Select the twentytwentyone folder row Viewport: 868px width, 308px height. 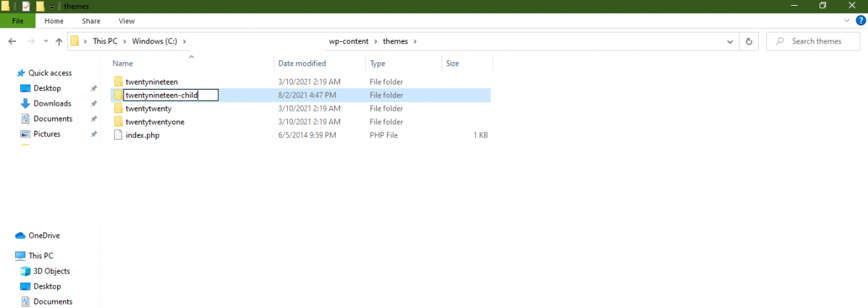(x=302, y=121)
